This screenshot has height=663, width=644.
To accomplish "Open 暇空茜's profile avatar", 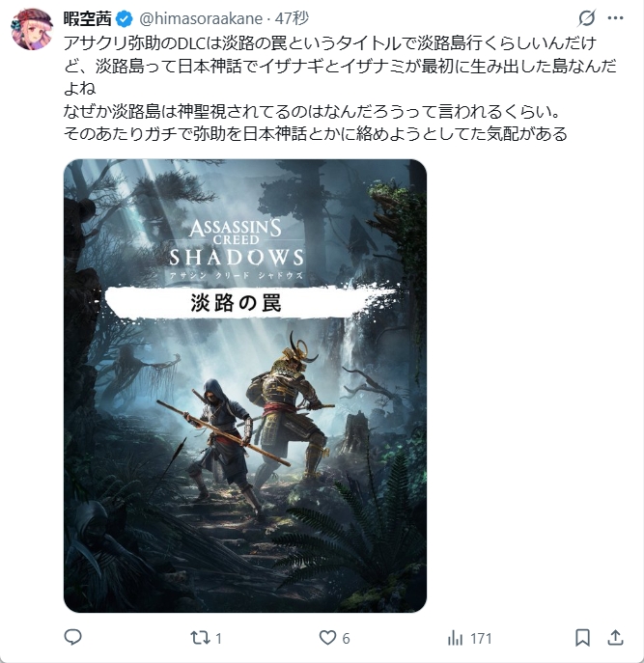I will pos(32,29).
